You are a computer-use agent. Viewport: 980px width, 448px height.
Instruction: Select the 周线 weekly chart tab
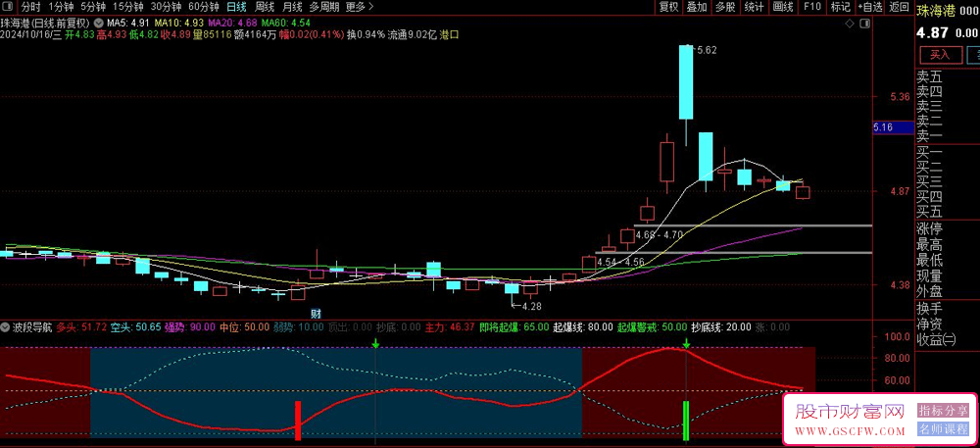pyautogui.click(x=265, y=7)
